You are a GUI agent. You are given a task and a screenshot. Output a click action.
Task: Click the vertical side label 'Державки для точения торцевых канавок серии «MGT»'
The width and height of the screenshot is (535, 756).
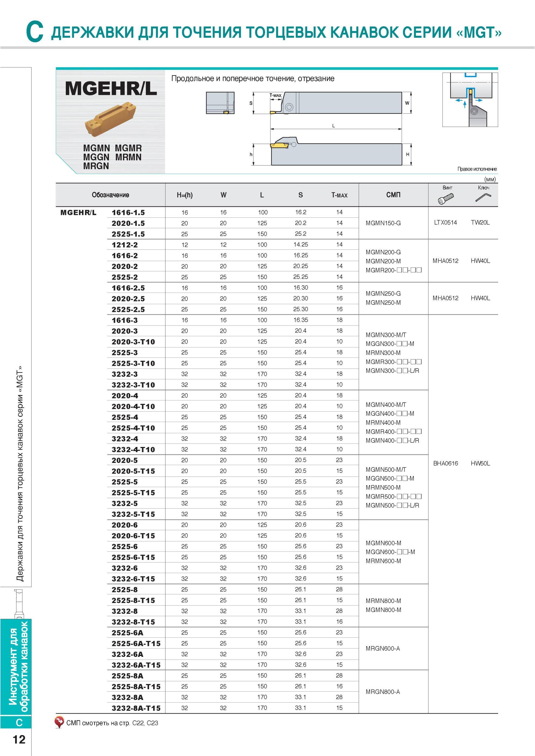20,473
